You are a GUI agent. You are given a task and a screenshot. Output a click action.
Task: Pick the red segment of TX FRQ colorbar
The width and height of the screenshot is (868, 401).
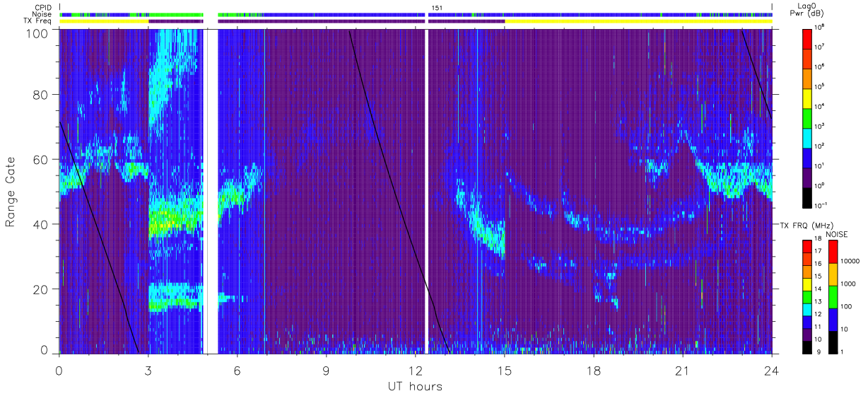[x=807, y=247]
